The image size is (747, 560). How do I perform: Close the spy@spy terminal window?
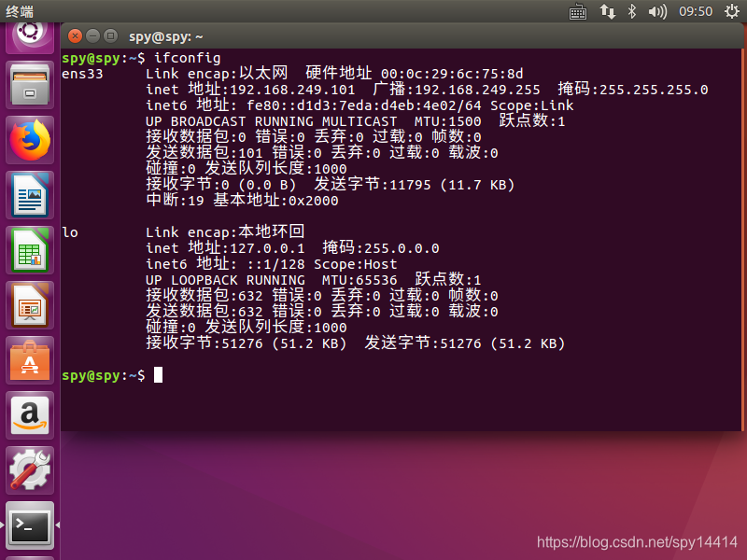(x=76, y=35)
